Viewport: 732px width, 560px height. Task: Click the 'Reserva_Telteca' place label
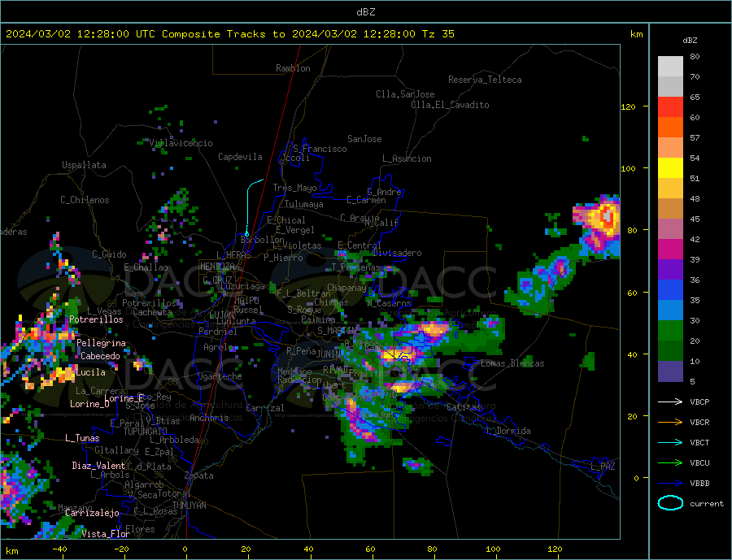pyautogui.click(x=485, y=80)
